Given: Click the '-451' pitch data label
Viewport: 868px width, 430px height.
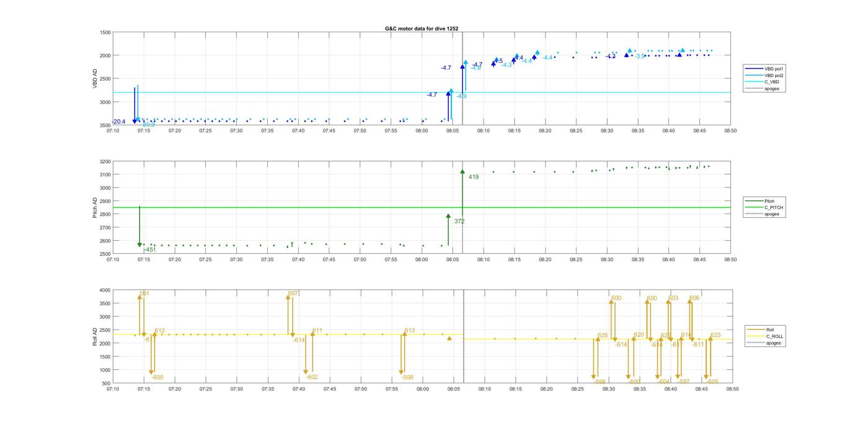Looking at the screenshot, I should point(149,250).
